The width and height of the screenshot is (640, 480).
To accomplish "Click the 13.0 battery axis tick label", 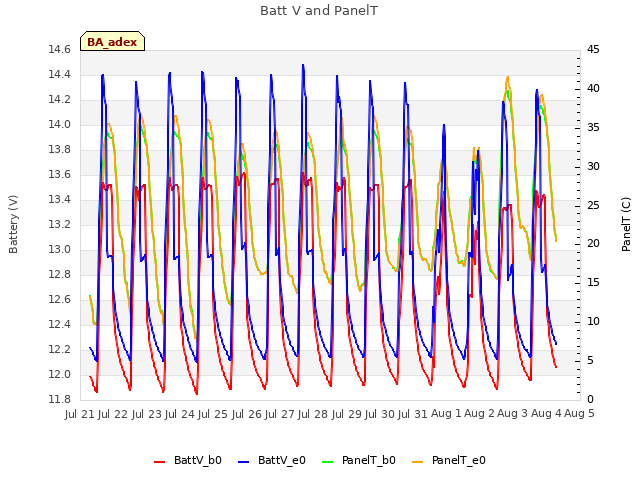I will [x=60, y=249].
